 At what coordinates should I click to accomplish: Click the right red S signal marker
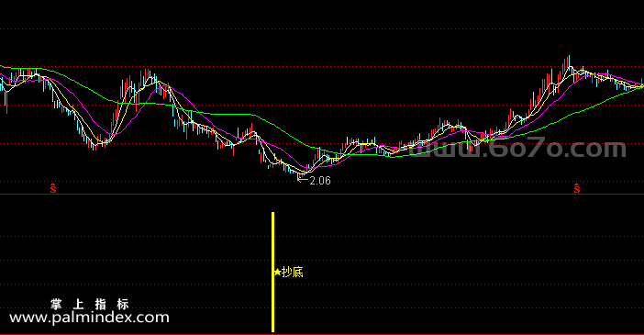pyautogui.click(x=577, y=188)
